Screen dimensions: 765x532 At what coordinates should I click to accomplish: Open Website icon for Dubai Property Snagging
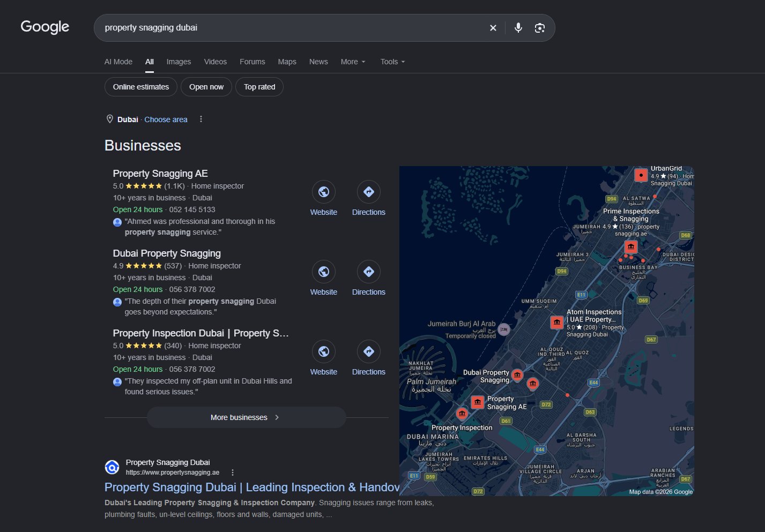click(324, 272)
